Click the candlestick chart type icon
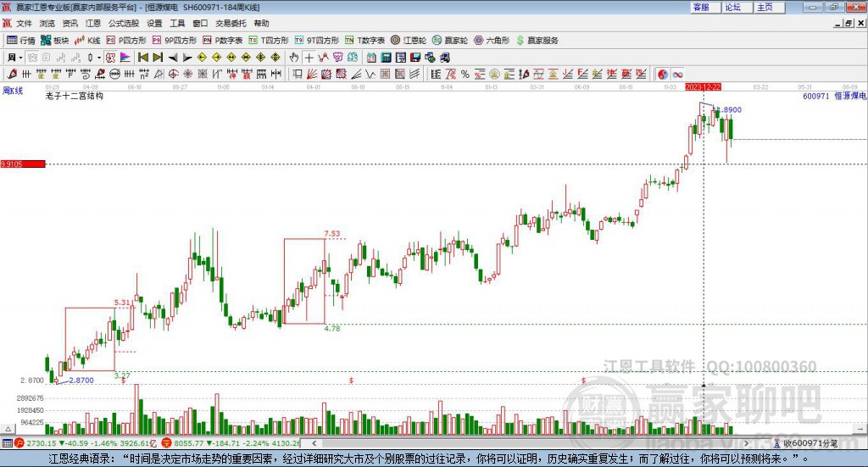Image resolution: width=868 pixels, height=467 pixels. [x=90, y=58]
